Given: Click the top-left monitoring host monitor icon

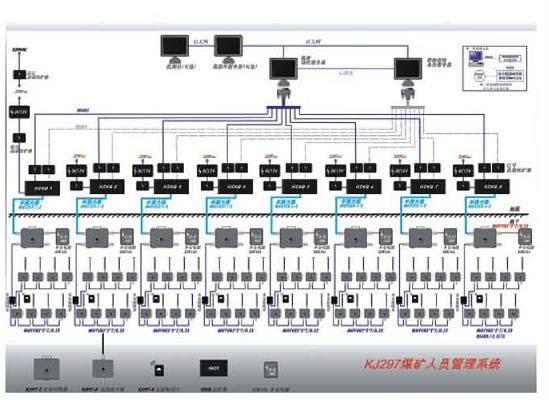Looking at the screenshot, I should point(175,48).
